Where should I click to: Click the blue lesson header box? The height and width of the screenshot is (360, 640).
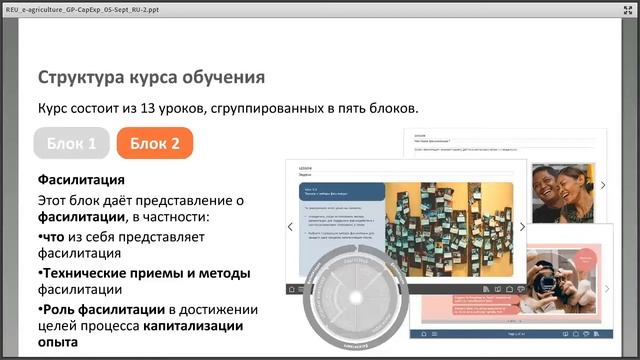click(x=342, y=191)
